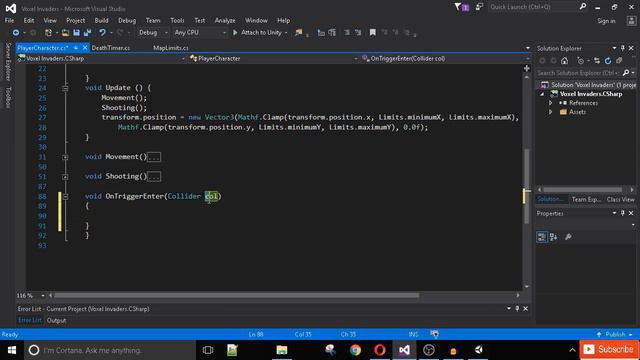Viewport: 640px width, 360px height.
Task: Click the feedback icon next to Quick Launch
Action: click(x=479, y=7)
